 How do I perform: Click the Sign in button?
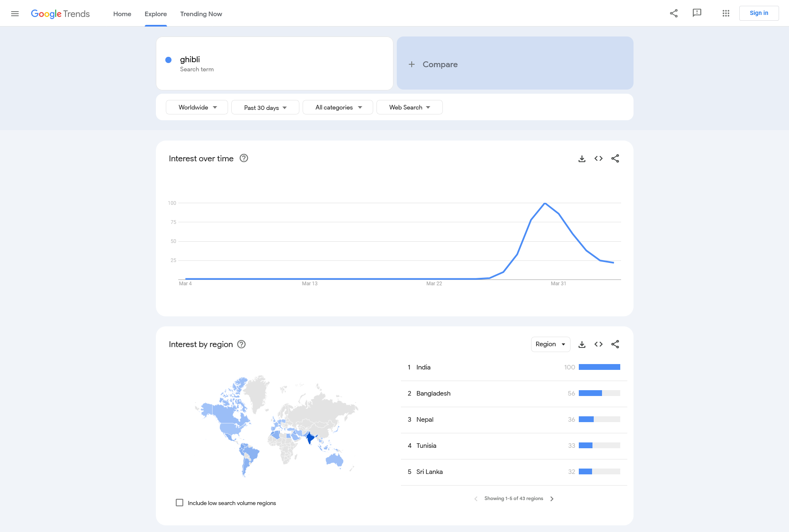click(x=759, y=13)
